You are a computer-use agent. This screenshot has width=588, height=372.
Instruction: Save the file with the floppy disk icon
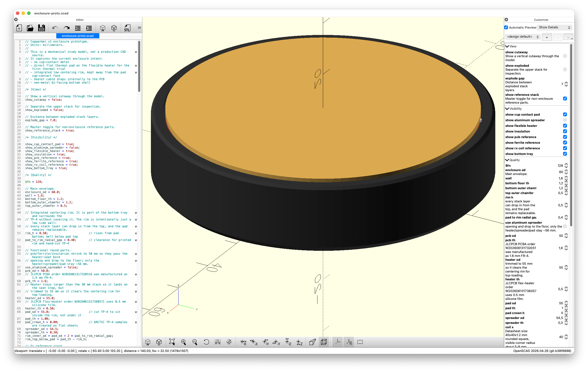tap(41, 28)
